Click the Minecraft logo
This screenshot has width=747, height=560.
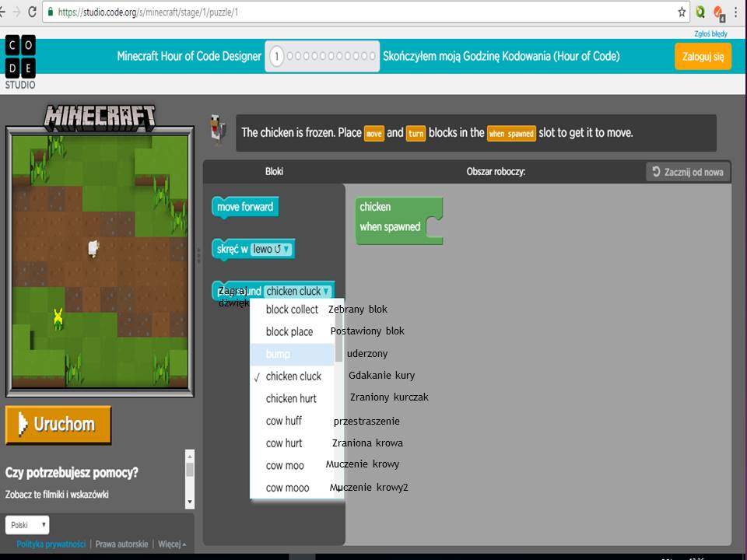tap(100, 118)
